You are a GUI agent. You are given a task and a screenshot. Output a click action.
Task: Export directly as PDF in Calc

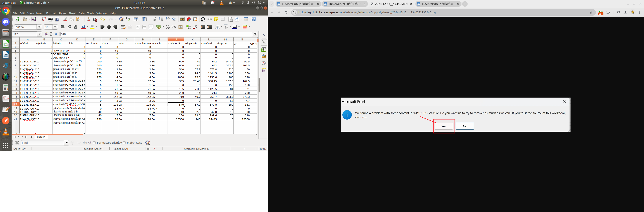[x=44, y=19]
